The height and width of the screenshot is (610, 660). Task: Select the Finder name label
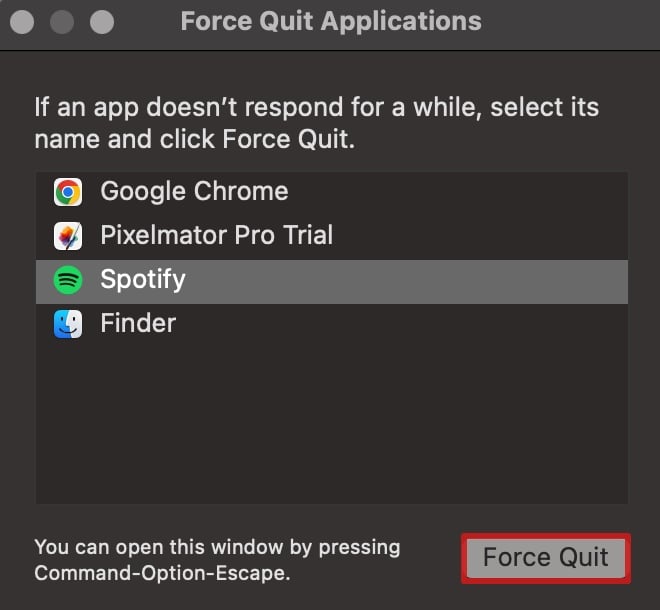coord(138,324)
